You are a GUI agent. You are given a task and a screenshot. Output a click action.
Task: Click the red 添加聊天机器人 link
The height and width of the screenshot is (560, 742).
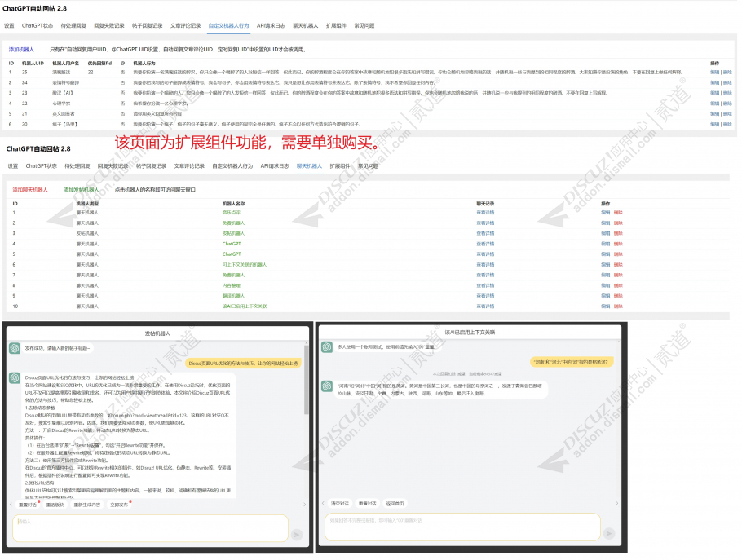[30, 190]
